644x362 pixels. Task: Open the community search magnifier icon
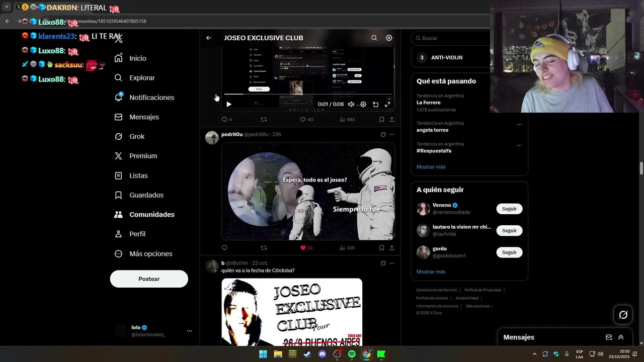[x=374, y=38]
